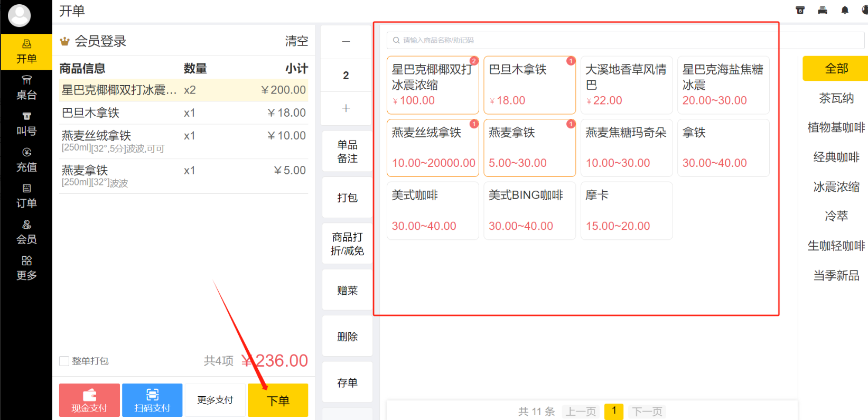Increase quantity with the plus button
Screen dimensions: 868x420
(346, 108)
